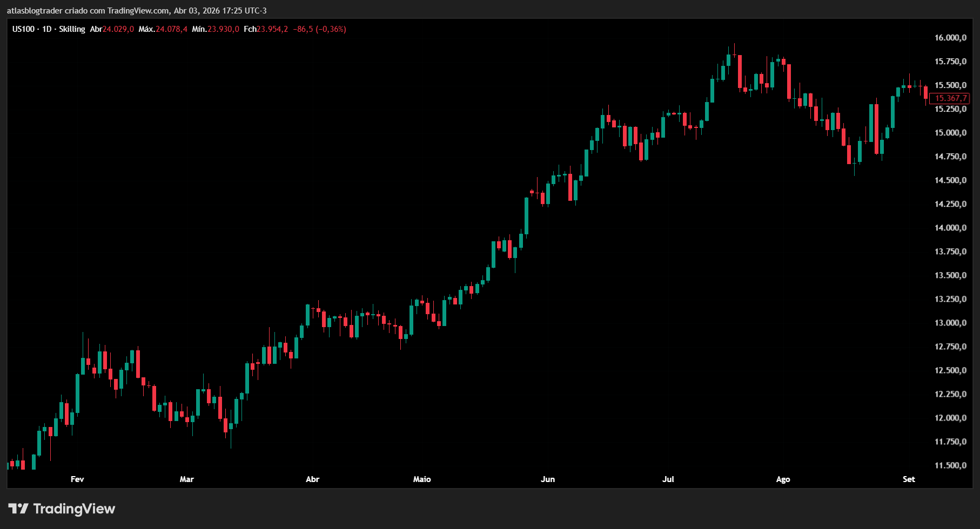
Task: Click the 13.000,0 price axis label
Action: [950, 323]
